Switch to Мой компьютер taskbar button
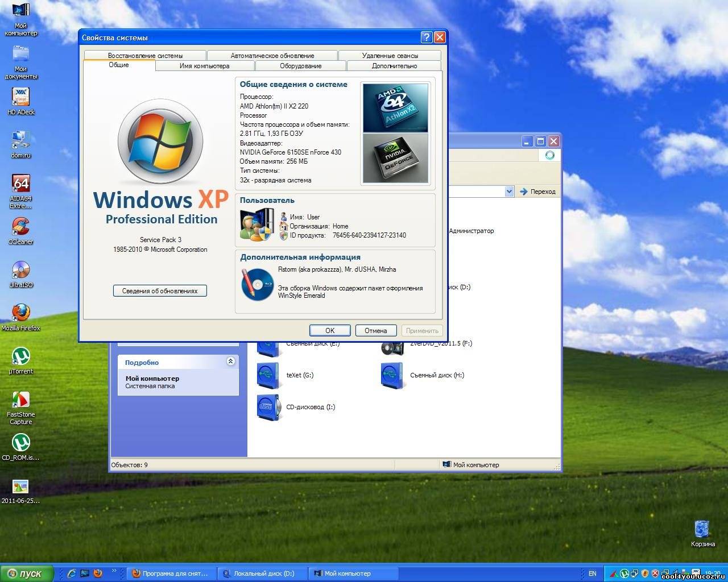Image resolution: width=728 pixels, height=582 pixels. pos(354,573)
